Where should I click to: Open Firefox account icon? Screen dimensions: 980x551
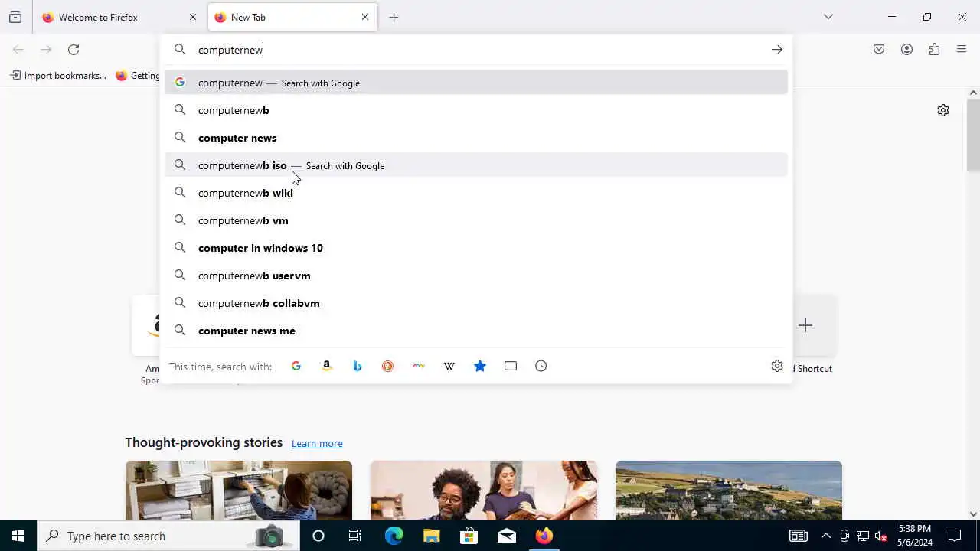point(906,50)
